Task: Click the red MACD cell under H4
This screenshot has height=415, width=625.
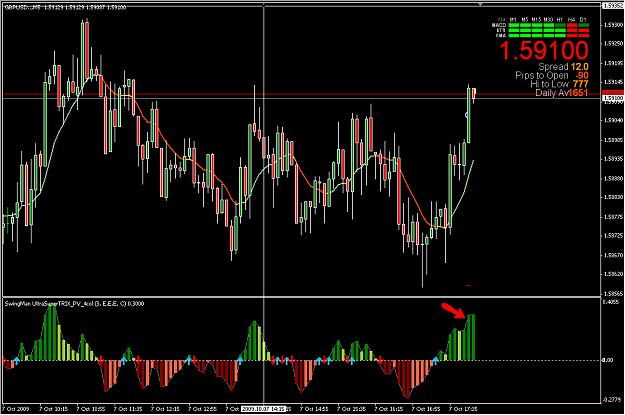Action: (572, 25)
